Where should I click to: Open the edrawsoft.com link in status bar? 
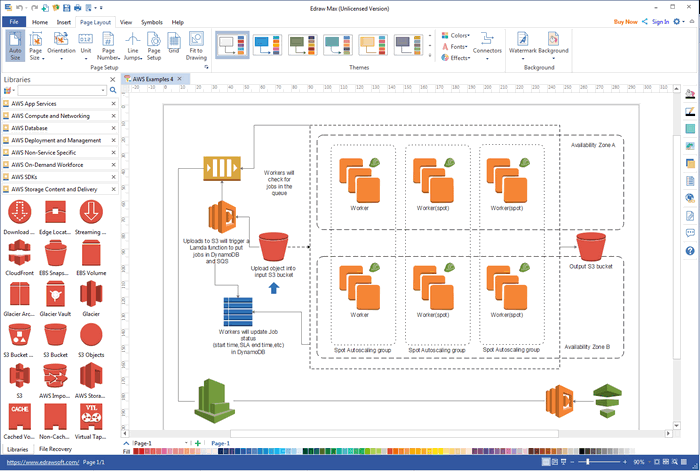[x=43, y=462]
